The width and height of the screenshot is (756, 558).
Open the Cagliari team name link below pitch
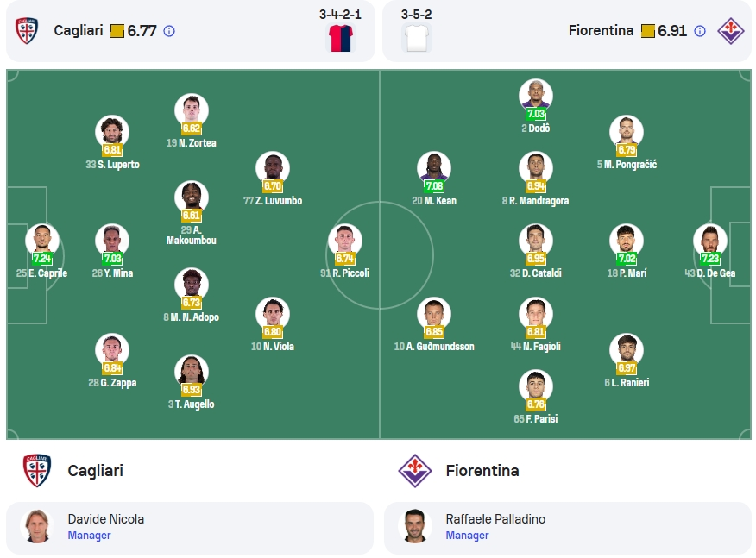(x=96, y=470)
